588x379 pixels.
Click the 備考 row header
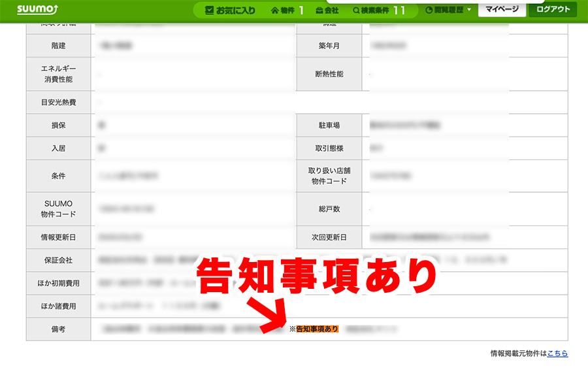pos(59,329)
